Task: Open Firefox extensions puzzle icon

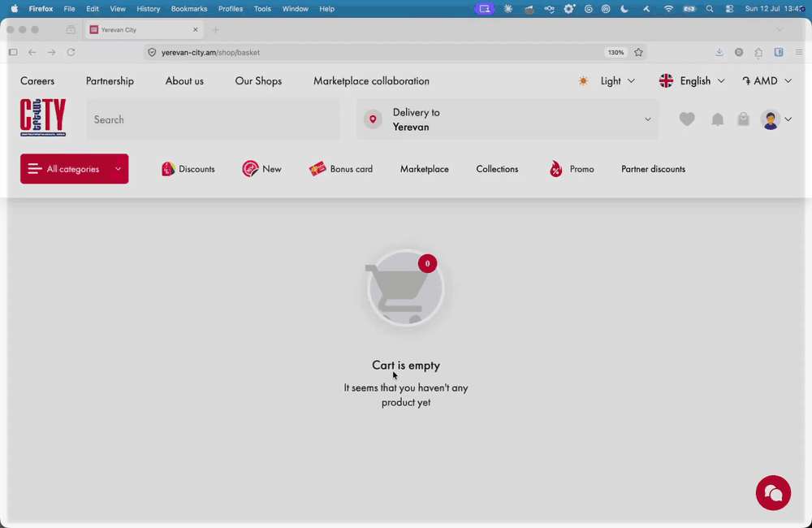Action: click(758, 52)
